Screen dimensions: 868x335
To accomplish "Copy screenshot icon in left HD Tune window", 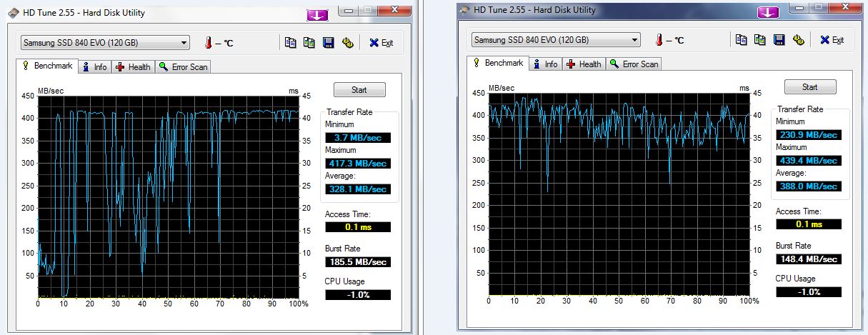I will [309, 43].
